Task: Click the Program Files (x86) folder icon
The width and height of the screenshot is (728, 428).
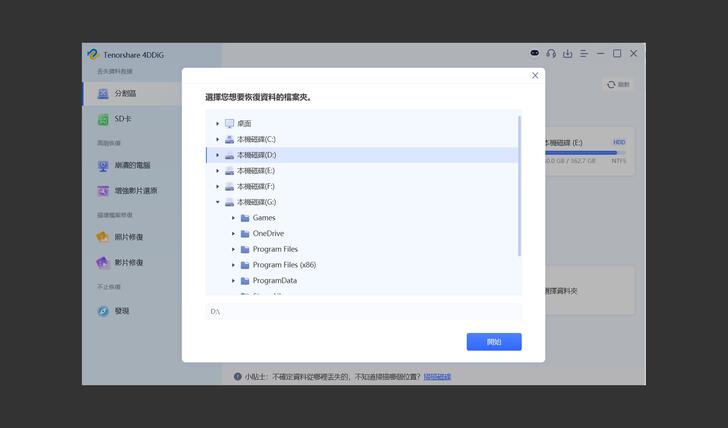Action: pyautogui.click(x=245, y=265)
